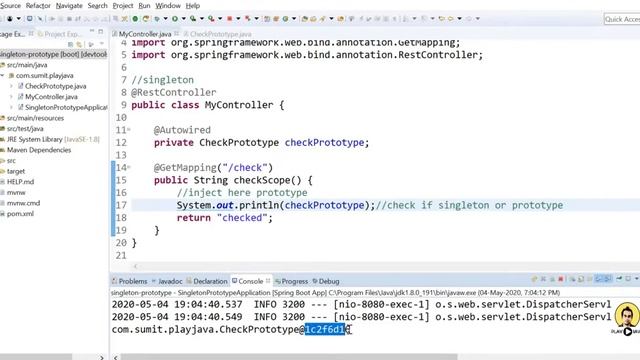Toggle Link with Editor in Package Explorer
The image size is (640, 360).
click(79, 44)
